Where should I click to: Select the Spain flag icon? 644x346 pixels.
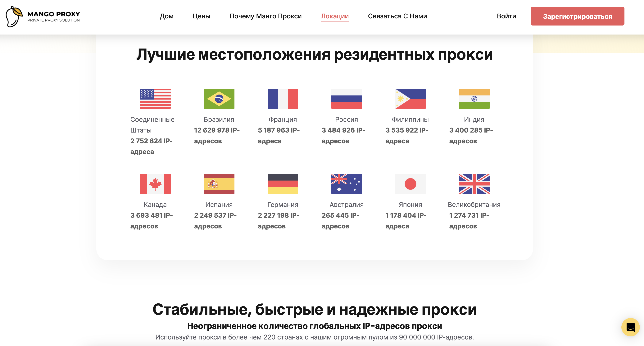tap(219, 184)
